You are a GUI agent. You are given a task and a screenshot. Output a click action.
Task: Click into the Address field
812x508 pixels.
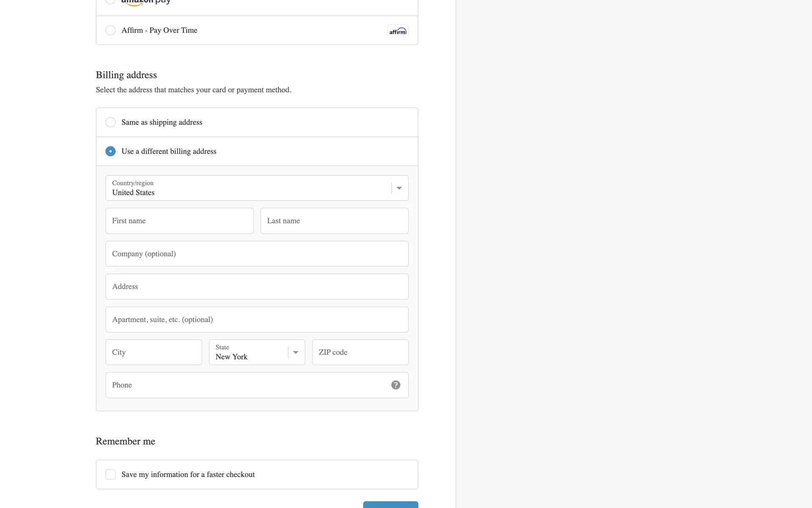click(257, 287)
